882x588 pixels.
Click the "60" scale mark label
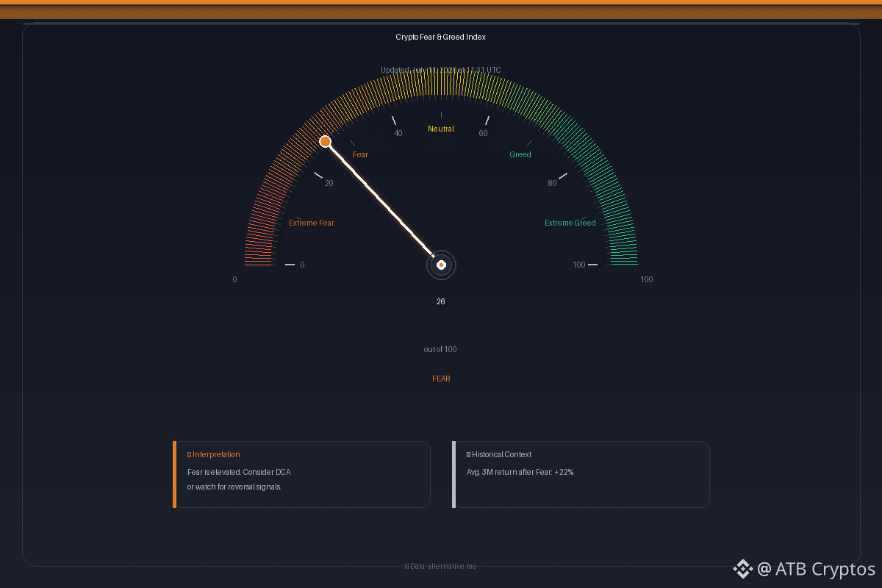point(483,133)
